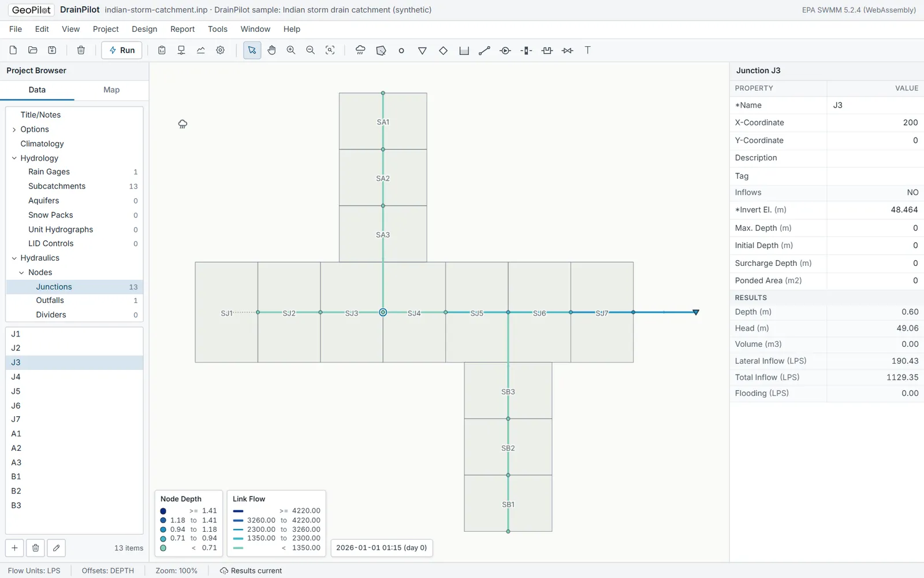Edit the selected item with pencil
Screen dimensions: 924x578
click(x=57, y=548)
